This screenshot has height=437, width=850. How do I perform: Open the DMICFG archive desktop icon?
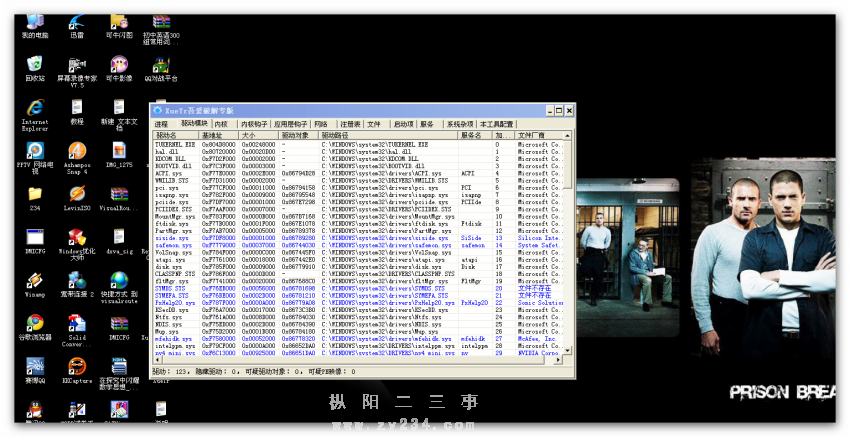119,327
